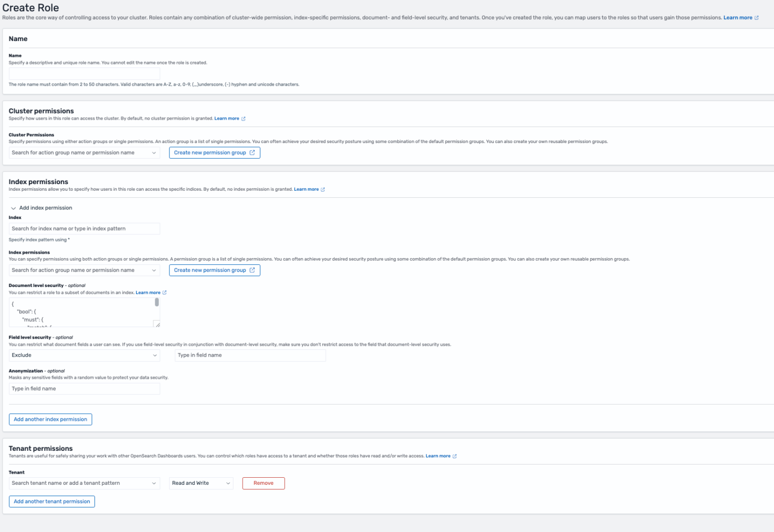Screen dimensions: 774x532
Task: Click the Index name or pattern search field
Action: click(84, 229)
